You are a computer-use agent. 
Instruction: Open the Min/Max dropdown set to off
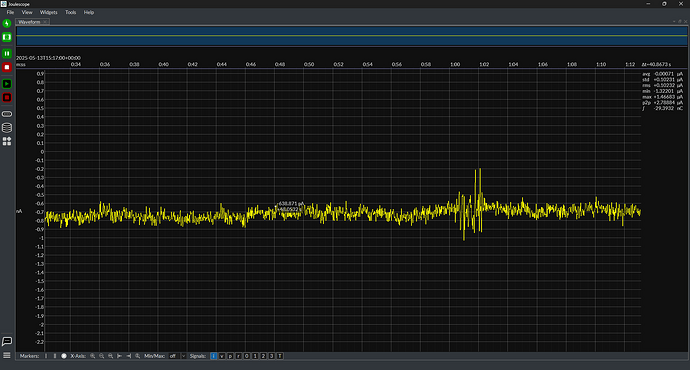[x=177, y=356]
